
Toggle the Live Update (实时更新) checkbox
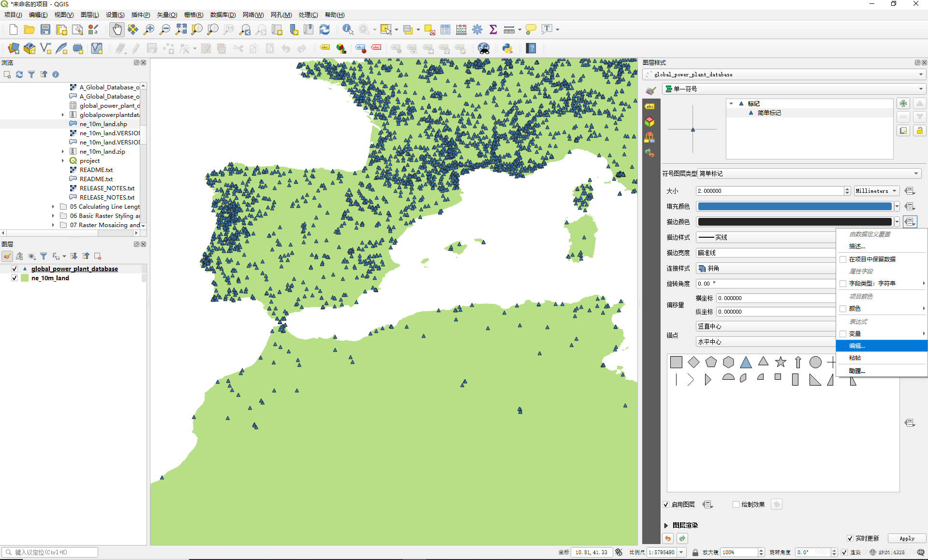point(850,538)
